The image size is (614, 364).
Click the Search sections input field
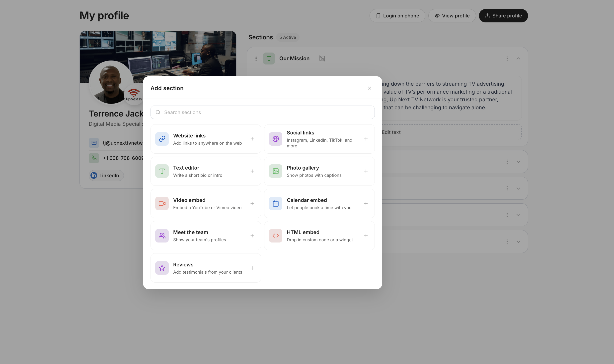[x=262, y=112]
